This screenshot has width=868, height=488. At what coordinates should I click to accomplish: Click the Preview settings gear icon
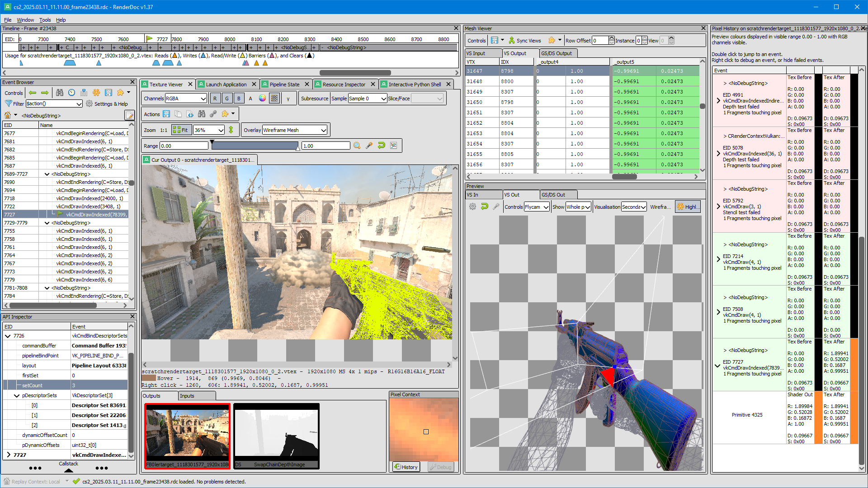(x=472, y=206)
